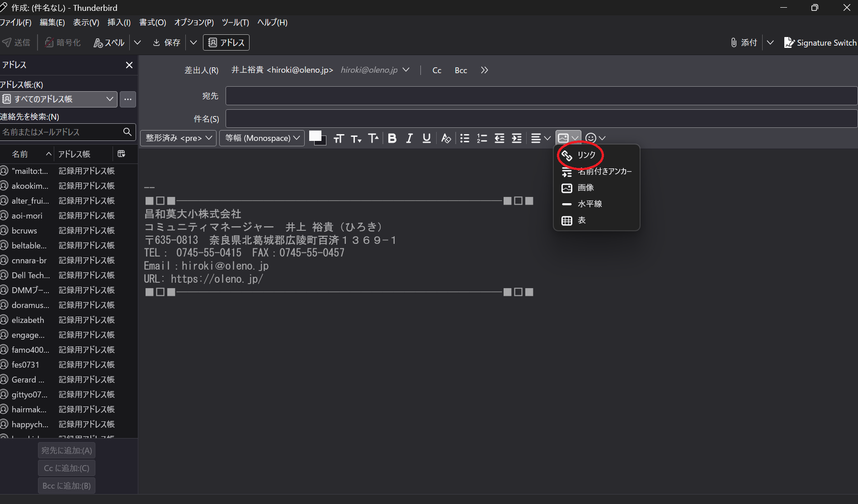Open the font size picker icon
The height and width of the screenshot is (504, 858).
(339, 138)
